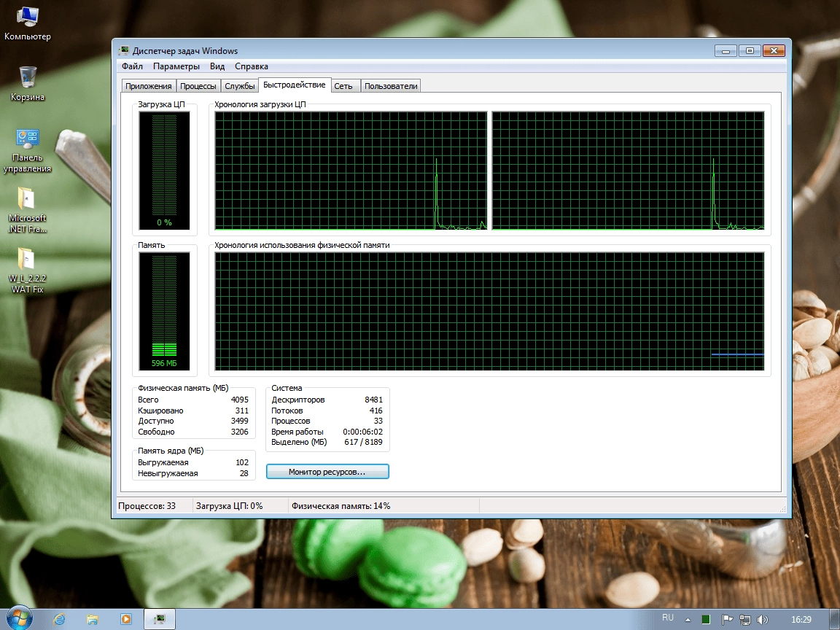
Task: Open the Параметры menu
Action: tap(176, 66)
